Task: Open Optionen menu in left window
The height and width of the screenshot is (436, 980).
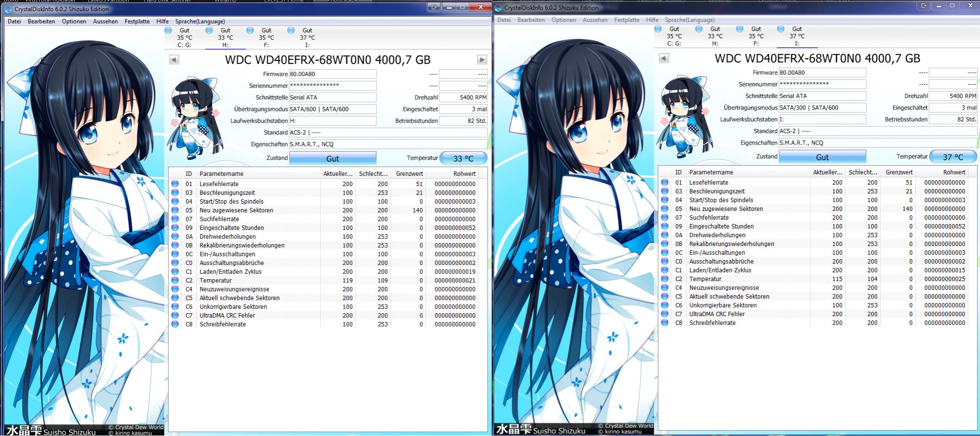Action: [x=74, y=21]
